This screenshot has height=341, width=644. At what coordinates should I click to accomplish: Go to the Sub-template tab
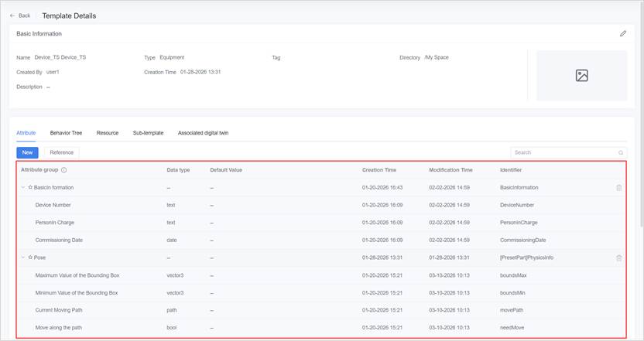click(148, 133)
